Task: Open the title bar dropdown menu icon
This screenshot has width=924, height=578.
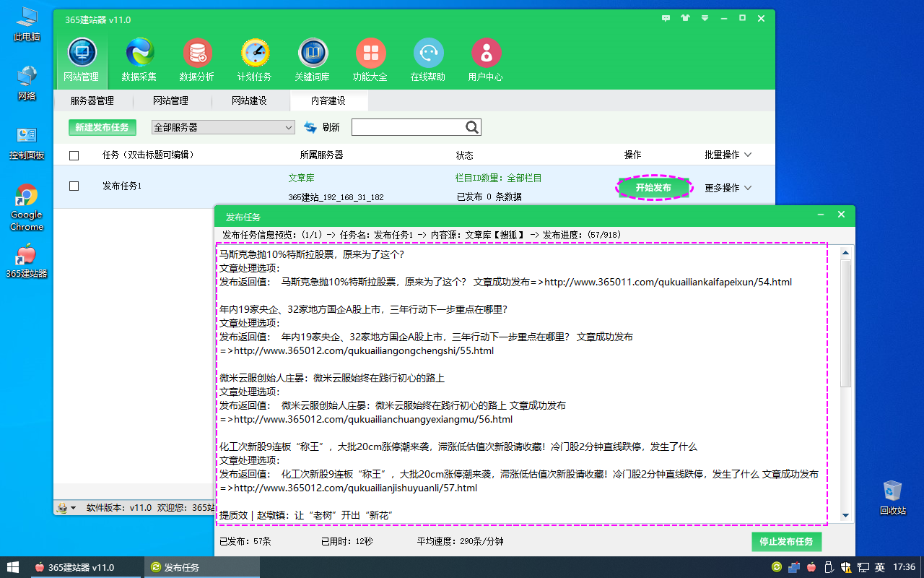Action: 705,19
